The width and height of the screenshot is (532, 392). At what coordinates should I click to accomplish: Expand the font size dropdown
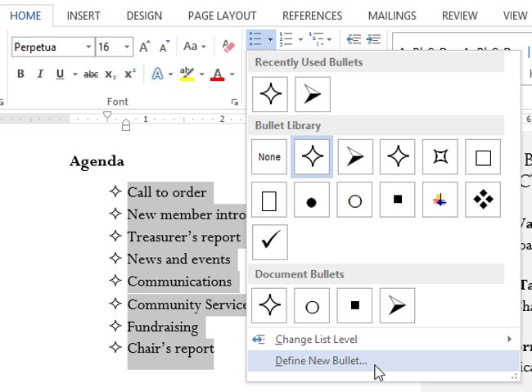pos(127,47)
